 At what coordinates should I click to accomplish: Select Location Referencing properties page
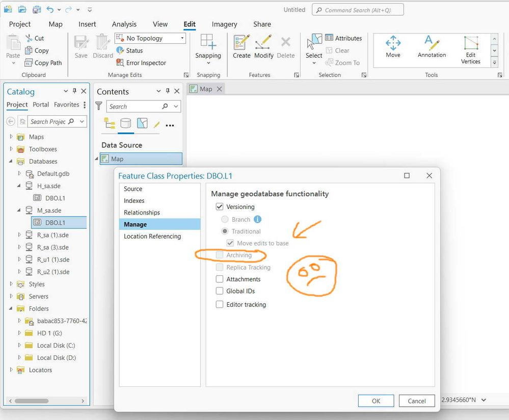coord(152,236)
